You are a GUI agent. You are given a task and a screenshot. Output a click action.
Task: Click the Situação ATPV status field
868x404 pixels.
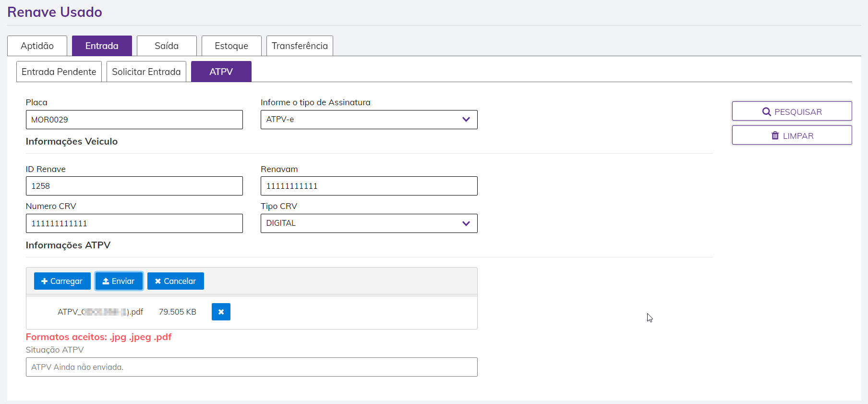(252, 367)
